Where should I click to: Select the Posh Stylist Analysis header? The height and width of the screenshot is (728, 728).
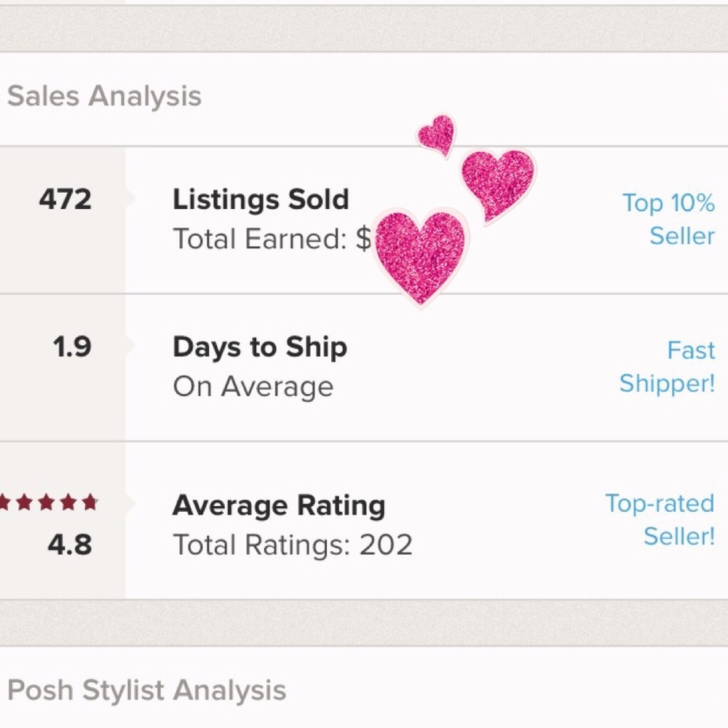pyautogui.click(x=146, y=691)
